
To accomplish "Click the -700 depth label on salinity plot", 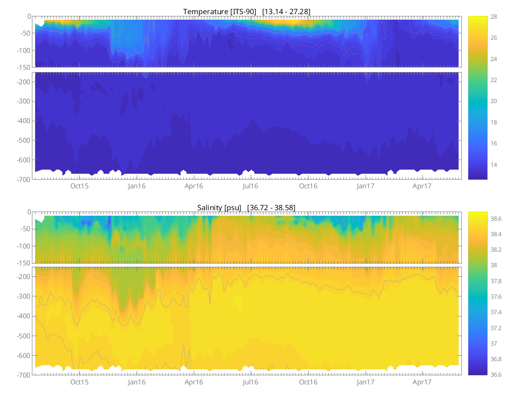I will [23, 375].
